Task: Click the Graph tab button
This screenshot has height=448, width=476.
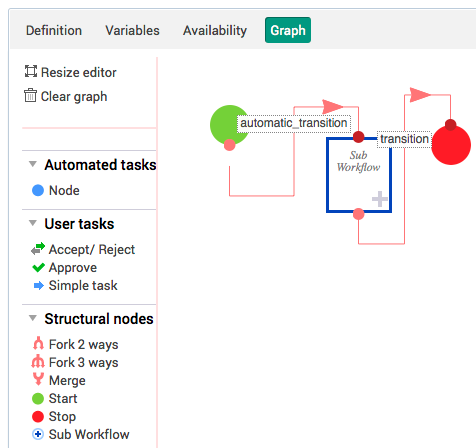Action: 288,30
